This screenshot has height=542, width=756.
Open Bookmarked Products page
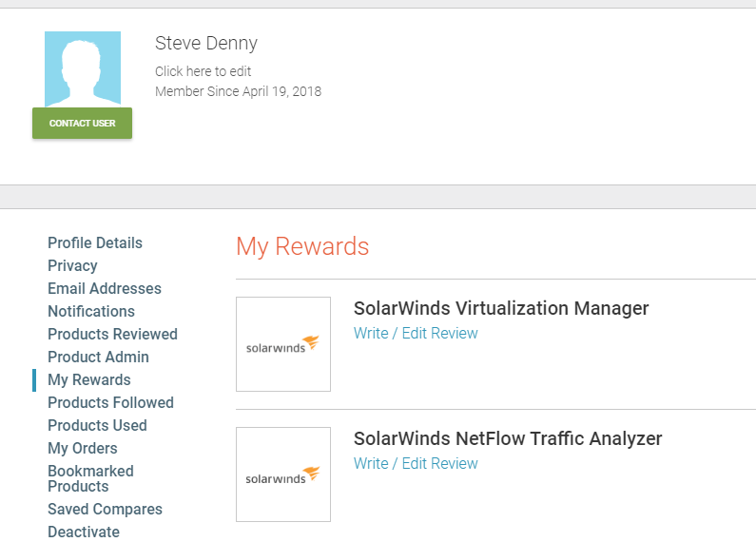90,478
